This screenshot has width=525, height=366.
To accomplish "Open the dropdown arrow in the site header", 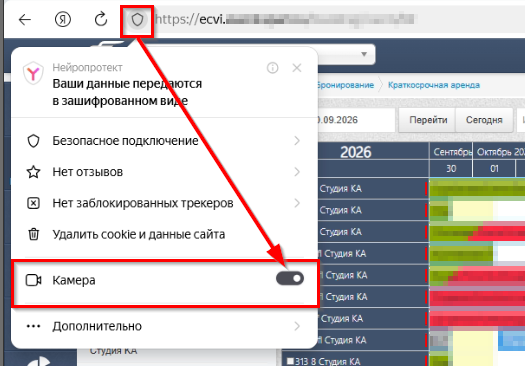I will click(x=364, y=54).
